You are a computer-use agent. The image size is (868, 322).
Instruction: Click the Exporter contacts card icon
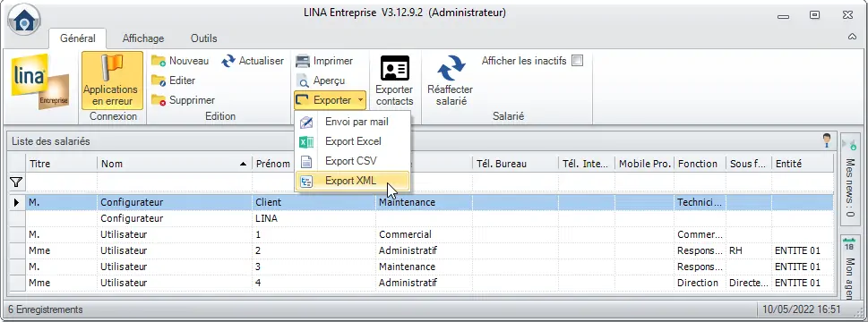tap(395, 69)
